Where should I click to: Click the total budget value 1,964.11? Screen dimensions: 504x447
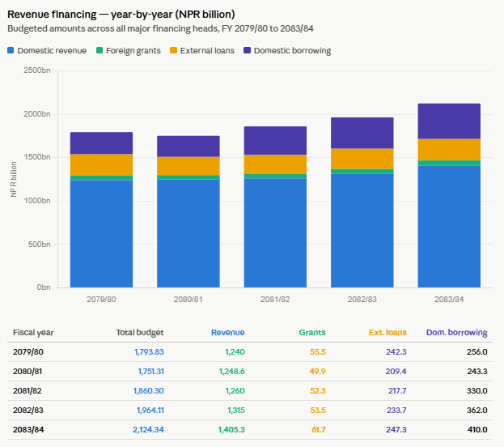150,411
